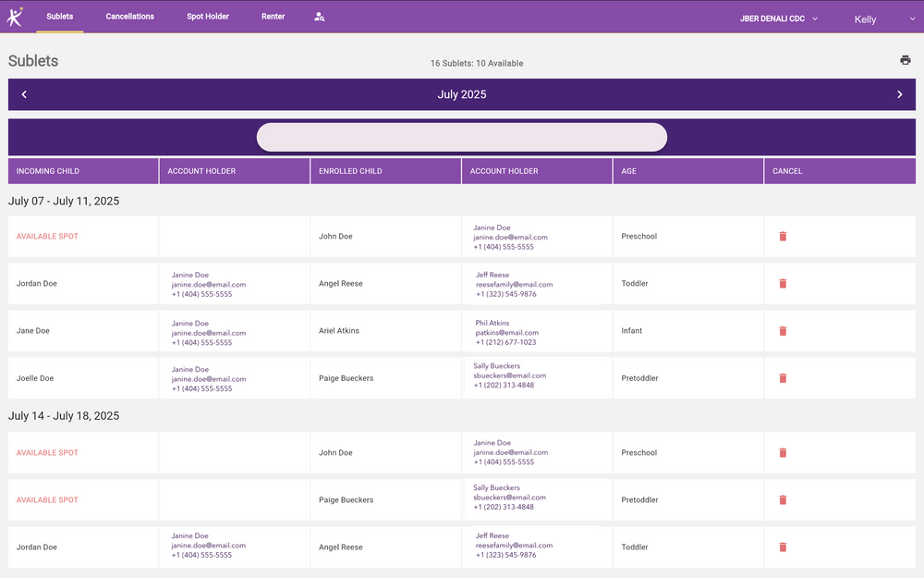Select the person-search icon in the navigation bar
This screenshot has height=578, width=924.
[x=319, y=16]
